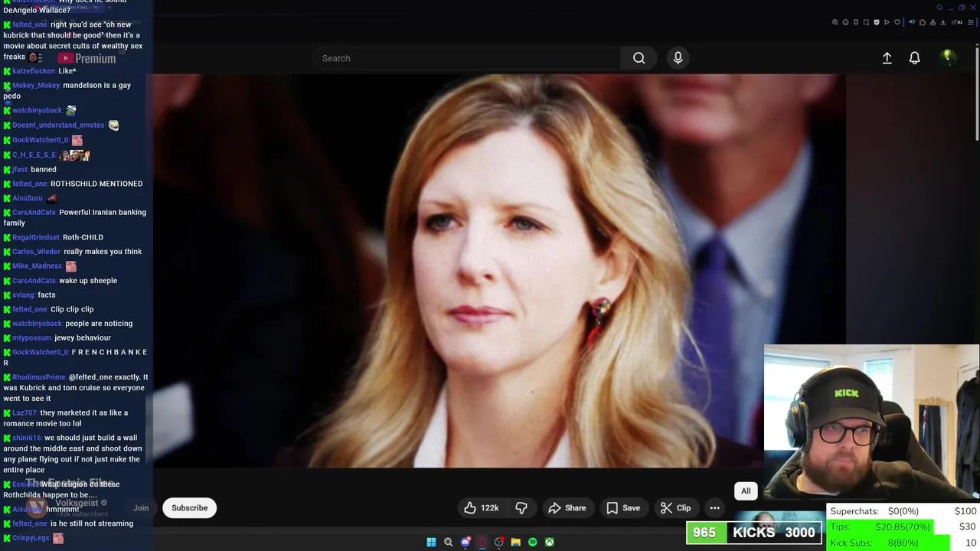Click username katzeflocken saying 'Like*'
The height and width of the screenshot is (551, 980).
(34, 71)
